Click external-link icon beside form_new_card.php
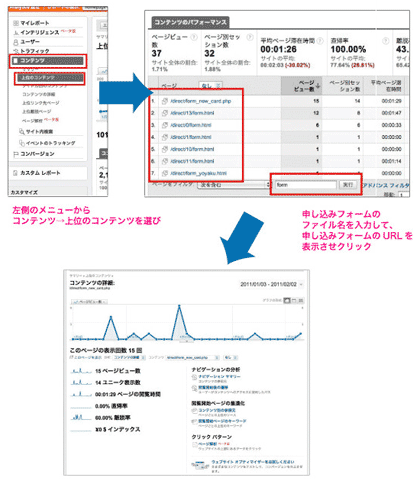 [x=165, y=101]
